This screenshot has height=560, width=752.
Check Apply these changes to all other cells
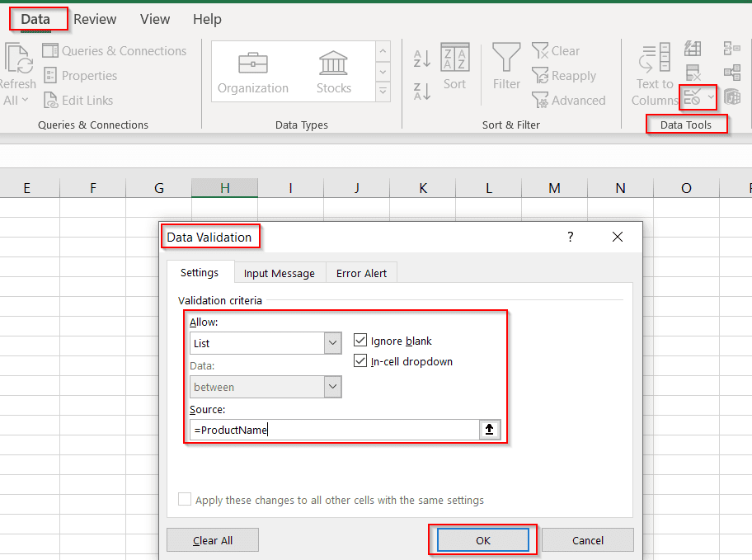[184, 499]
